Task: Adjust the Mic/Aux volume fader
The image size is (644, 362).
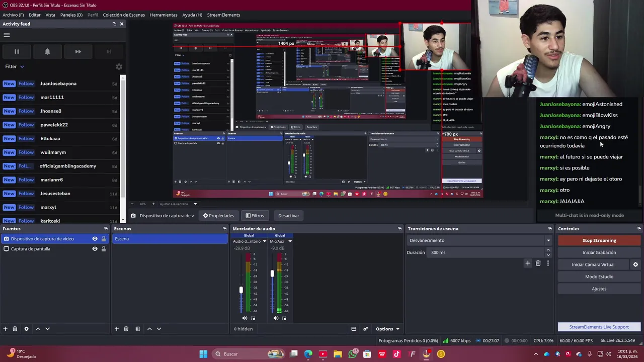Action: point(272,274)
